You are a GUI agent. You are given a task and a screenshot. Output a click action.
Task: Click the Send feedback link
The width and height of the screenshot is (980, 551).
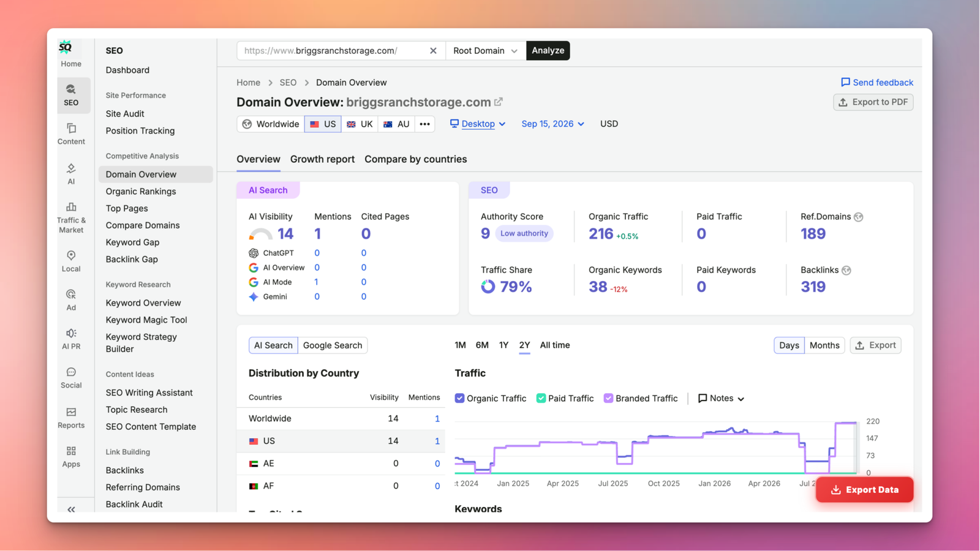[876, 82]
